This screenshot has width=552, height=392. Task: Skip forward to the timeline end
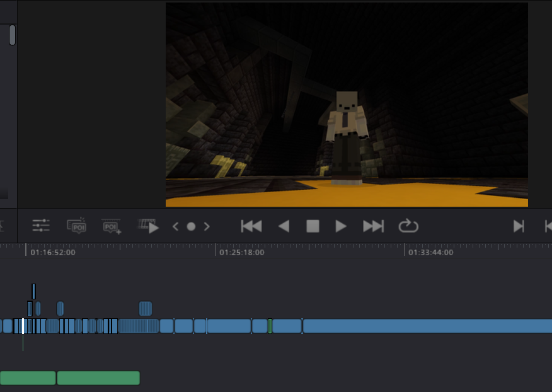coord(373,226)
